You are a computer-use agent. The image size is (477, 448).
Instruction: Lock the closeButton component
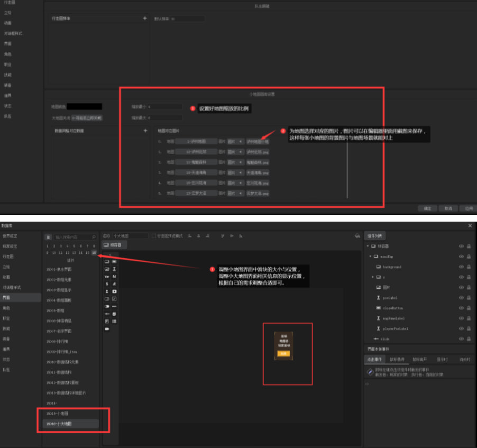[469, 308]
